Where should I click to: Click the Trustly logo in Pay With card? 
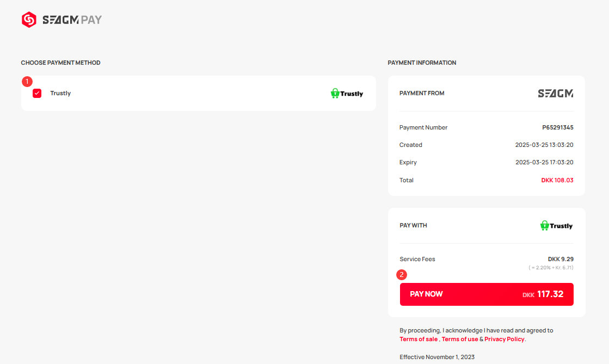tap(556, 225)
